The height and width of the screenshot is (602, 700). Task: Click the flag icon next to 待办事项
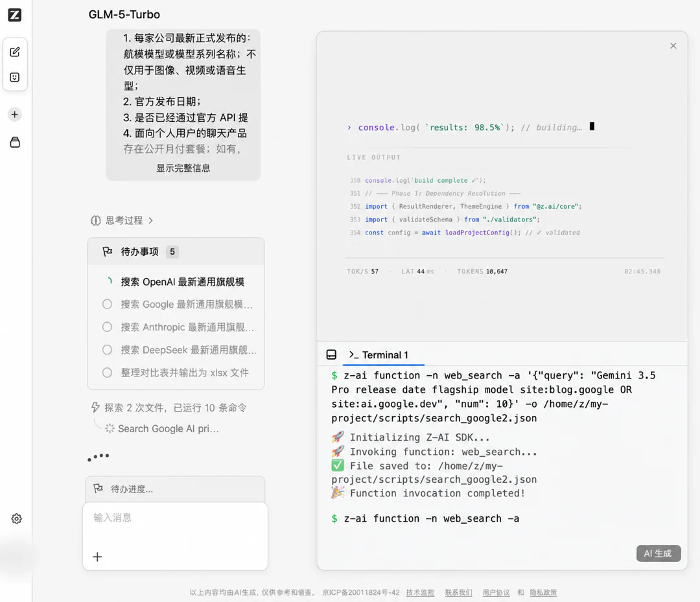pyautogui.click(x=107, y=251)
